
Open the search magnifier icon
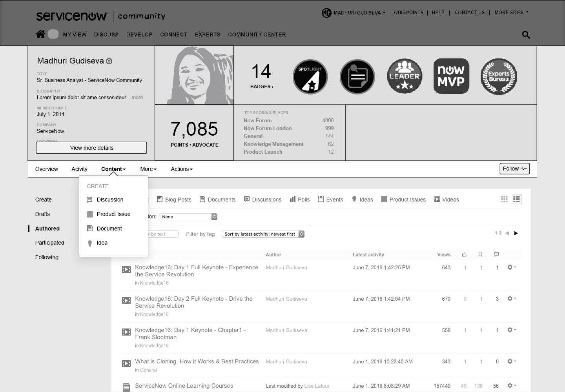(x=526, y=35)
